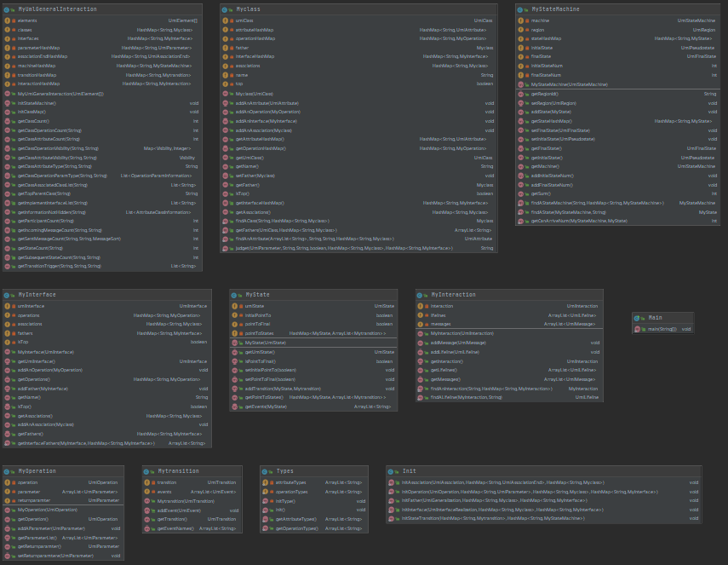Click the method icon next to getSum()

521,193
